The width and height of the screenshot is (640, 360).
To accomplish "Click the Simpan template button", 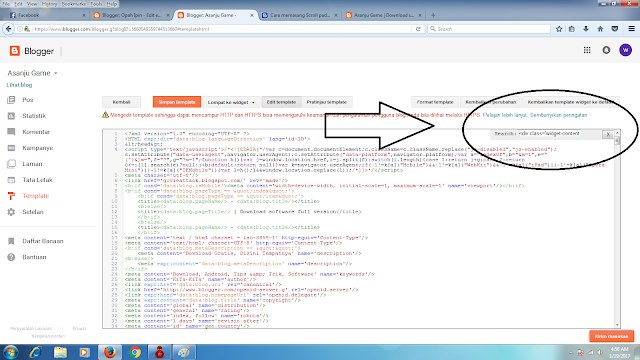I will coord(177,102).
